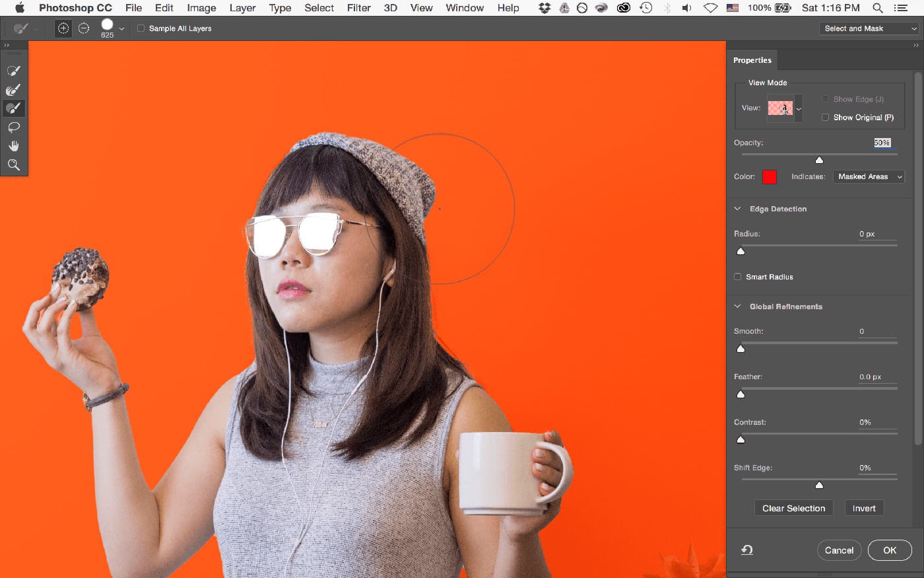The height and width of the screenshot is (578, 924).
Task: Open the Apple menu
Action: point(19,8)
